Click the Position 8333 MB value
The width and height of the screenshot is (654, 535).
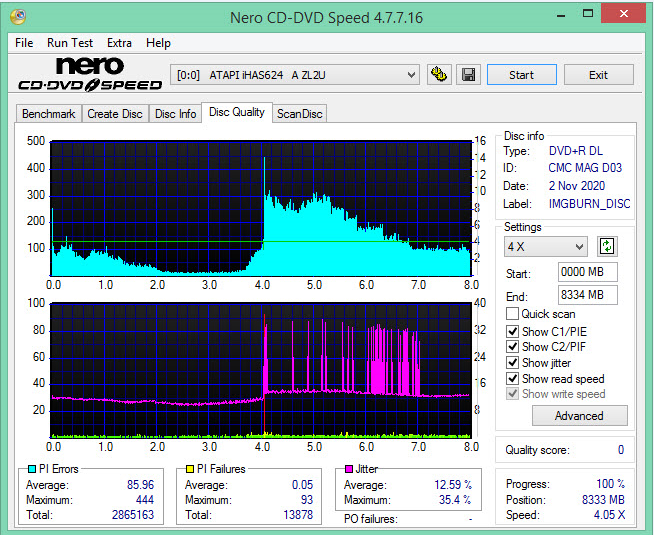603,500
